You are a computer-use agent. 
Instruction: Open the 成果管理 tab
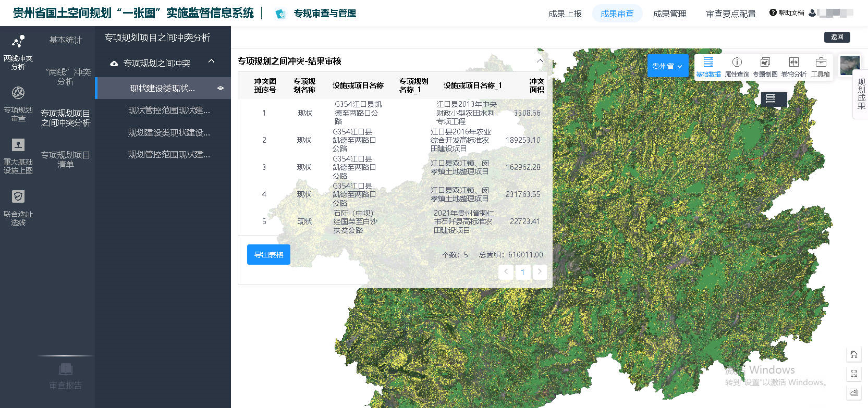[x=669, y=14]
